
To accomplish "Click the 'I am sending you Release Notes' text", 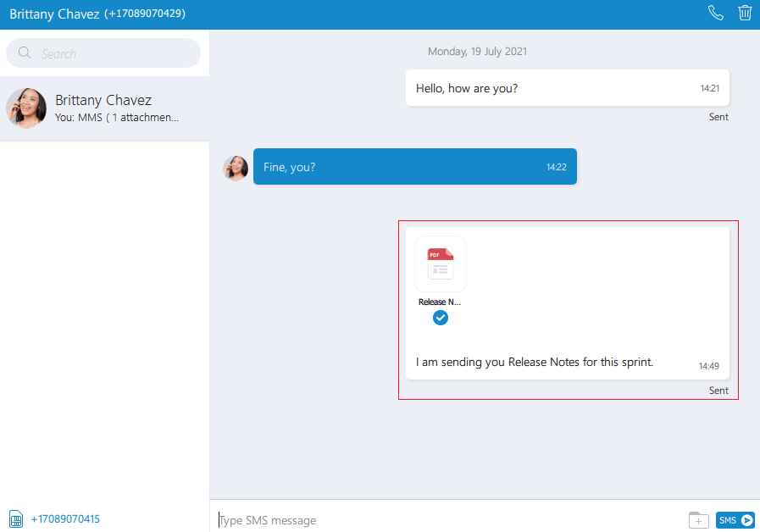I will (x=534, y=362).
